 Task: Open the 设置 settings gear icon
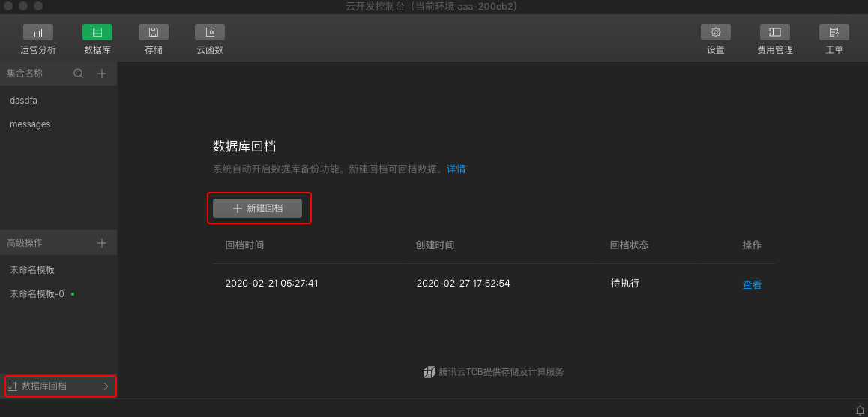point(715,33)
